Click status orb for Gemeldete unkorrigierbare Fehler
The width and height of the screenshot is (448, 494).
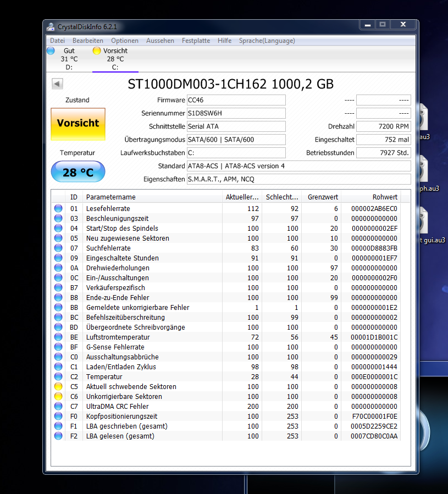(58, 307)
